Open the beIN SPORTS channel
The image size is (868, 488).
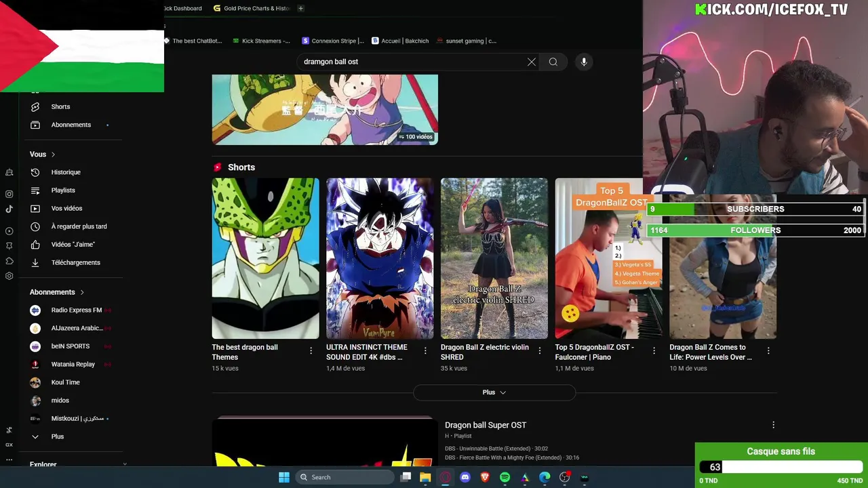point(70,346)
